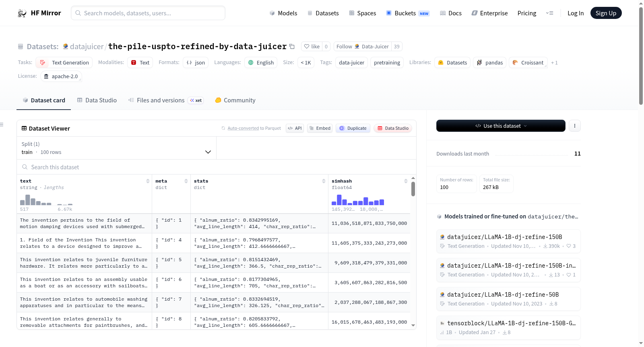Screen dimensions: 644x347
Task: Expand the train split dropdown
Action: [x=116, y=148]
